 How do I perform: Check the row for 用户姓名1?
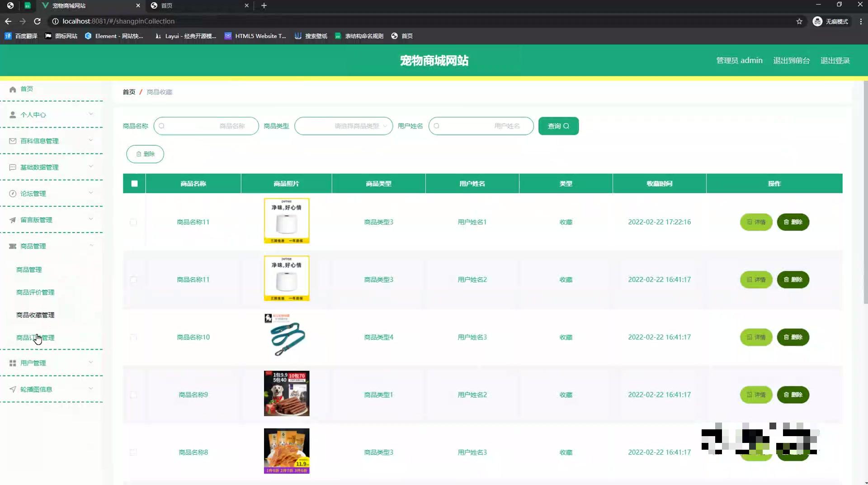pos(133,222)
